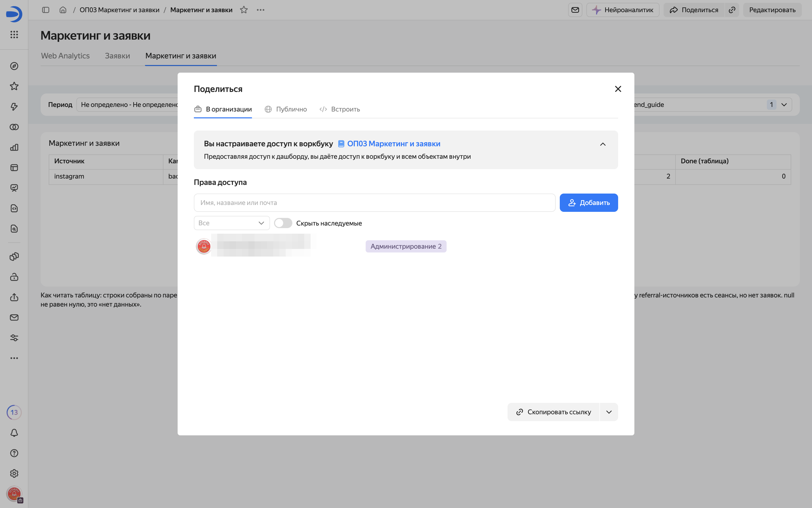
Task: Switch to the Публично tab
Action: click(286, 109)
